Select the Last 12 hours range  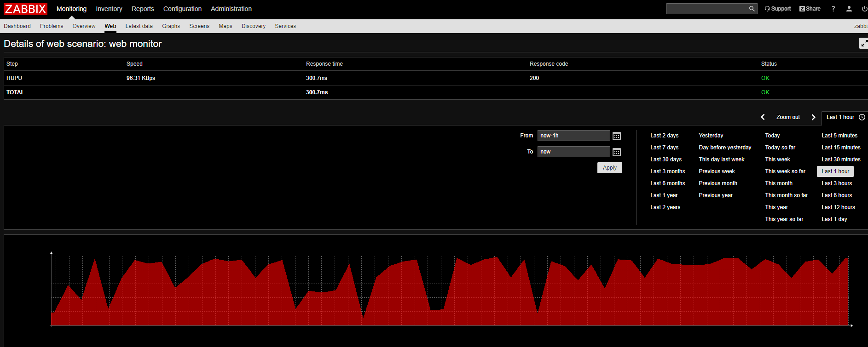[838, 207]
